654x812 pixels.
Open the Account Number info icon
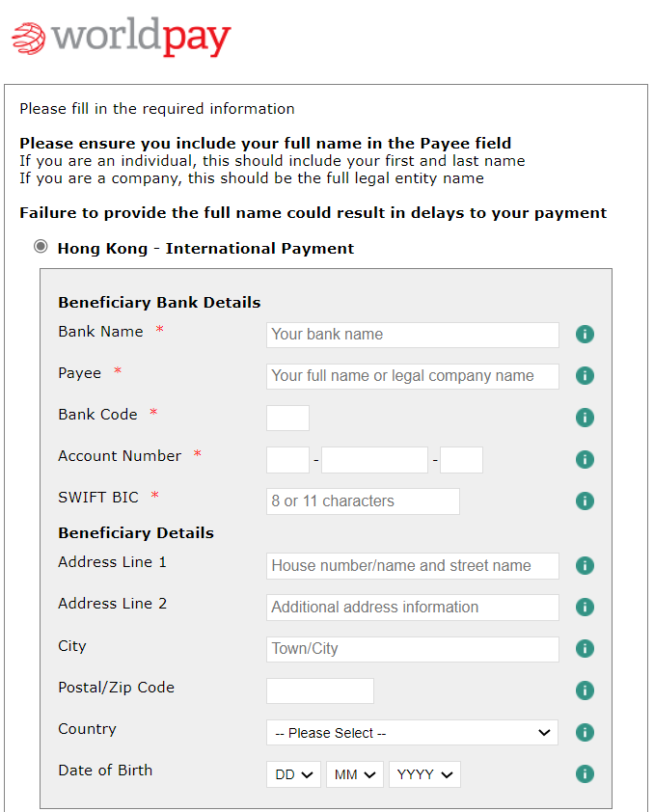click(585, 459)
